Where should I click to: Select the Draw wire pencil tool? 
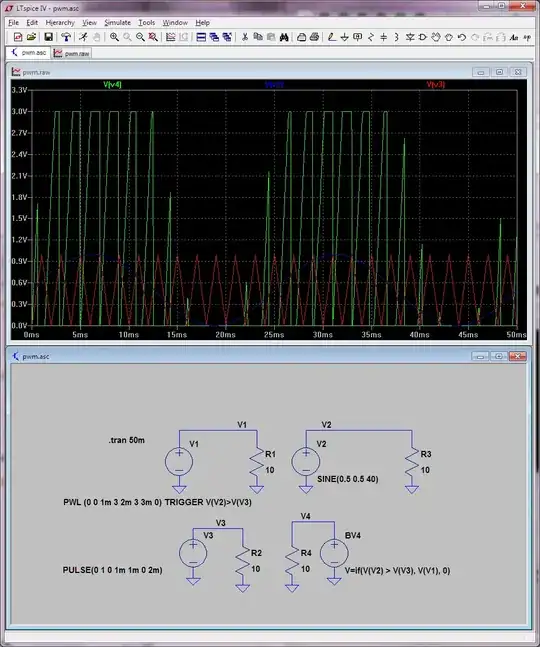pos(331,37)
